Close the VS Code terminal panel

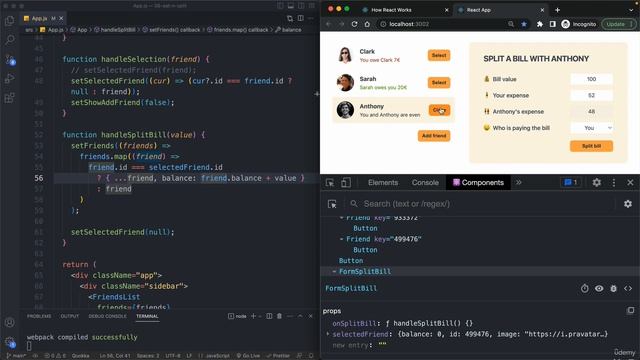[311, 316]
